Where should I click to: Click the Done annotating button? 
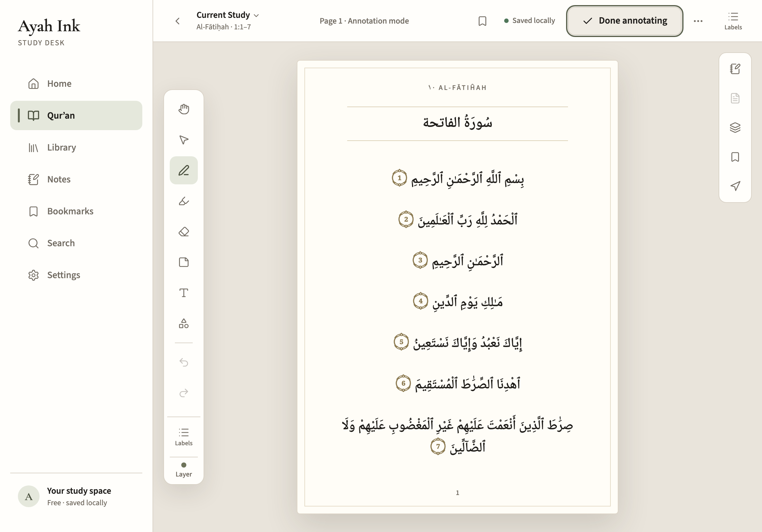(x=624, y=21)
